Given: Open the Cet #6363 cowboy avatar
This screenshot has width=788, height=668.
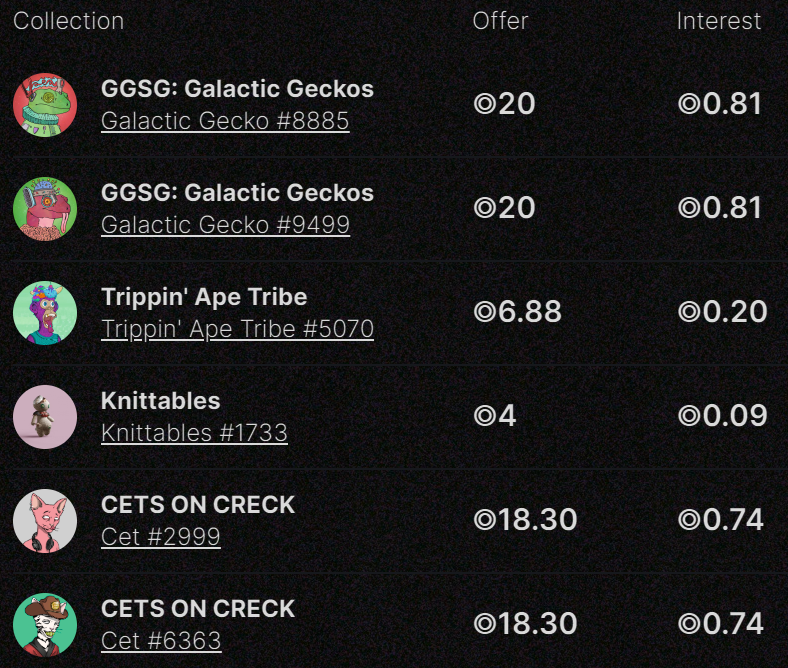Looking at the screenshot, I should pos(45,625).
